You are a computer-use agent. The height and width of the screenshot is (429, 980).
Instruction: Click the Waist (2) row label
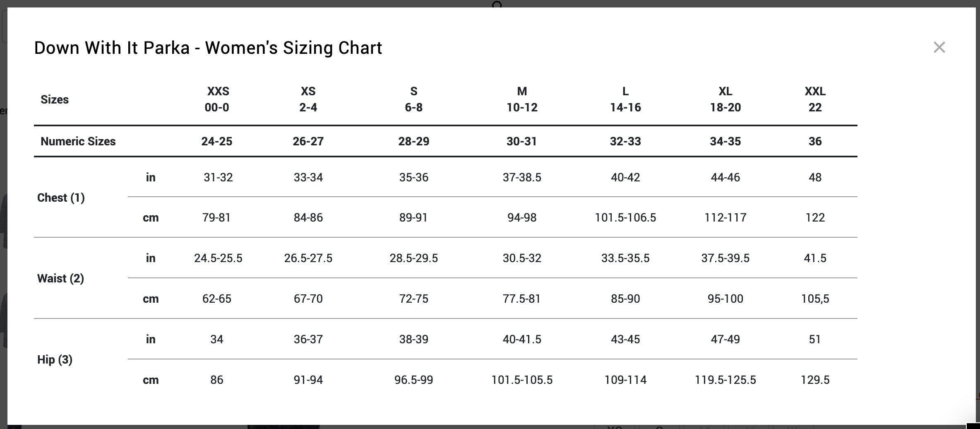pos(60,278)
